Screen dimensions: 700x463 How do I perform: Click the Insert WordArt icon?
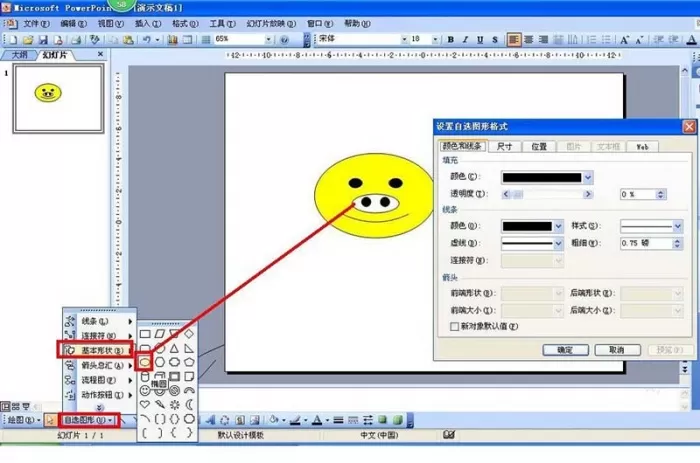coord(210,420)
